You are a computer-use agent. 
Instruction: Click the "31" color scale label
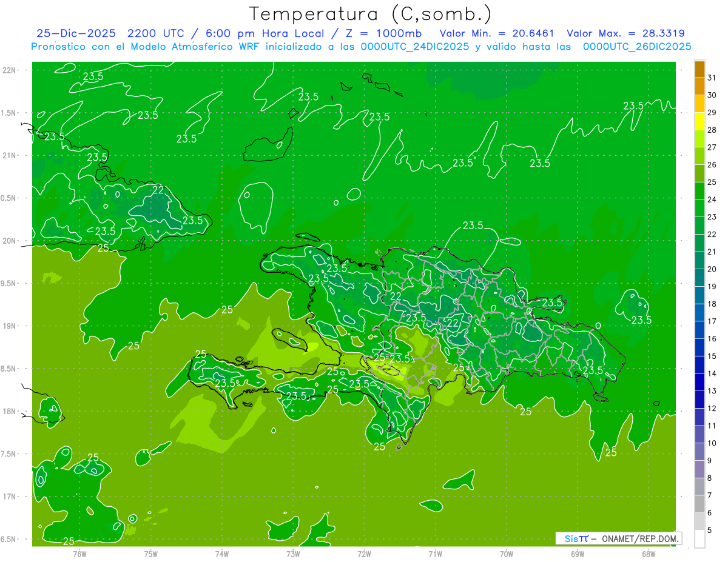713,78
